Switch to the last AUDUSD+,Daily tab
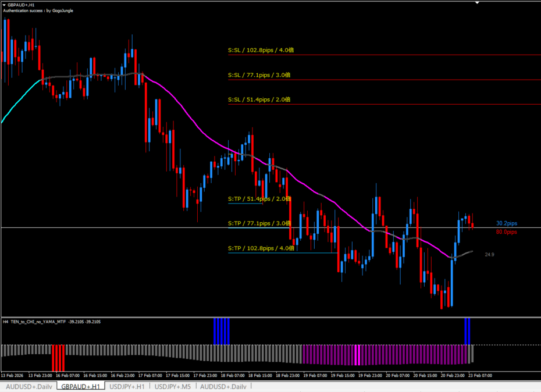The width and height of the screenshot is (541, 392). (x=223, y=387)
